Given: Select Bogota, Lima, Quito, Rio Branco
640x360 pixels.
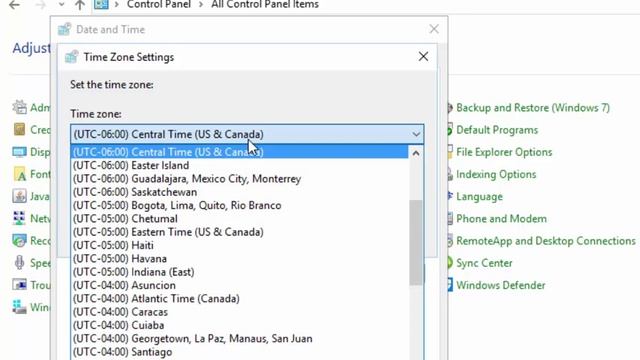Looking at the screenshot, I should [240, 205].
